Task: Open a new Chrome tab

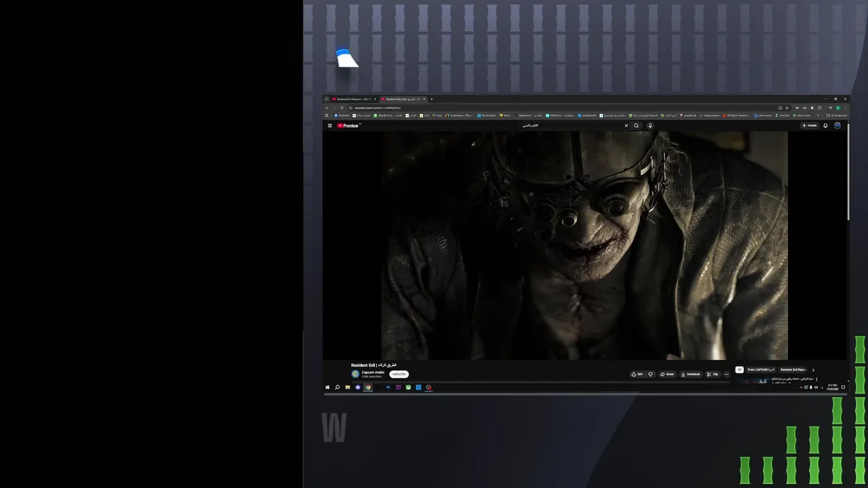Action: pos(431,99)
